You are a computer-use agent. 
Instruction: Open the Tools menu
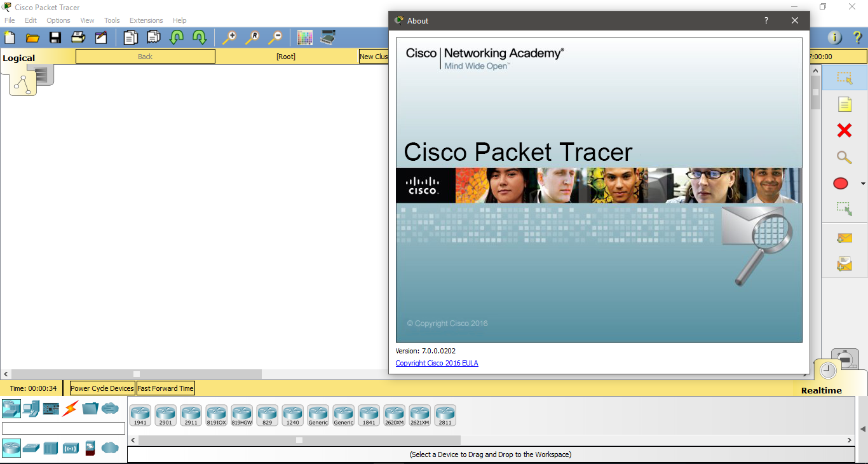point(112,20)
